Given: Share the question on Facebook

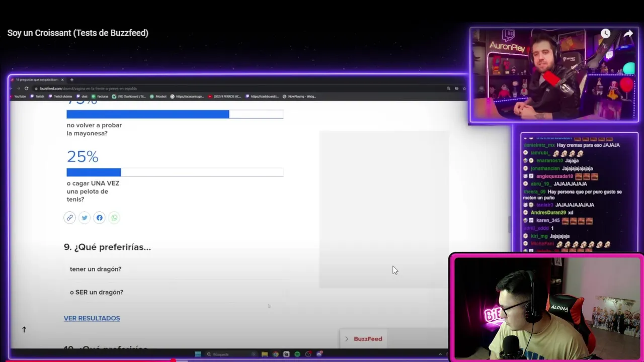Looking at the screenshot, I should tap(99, 218).
